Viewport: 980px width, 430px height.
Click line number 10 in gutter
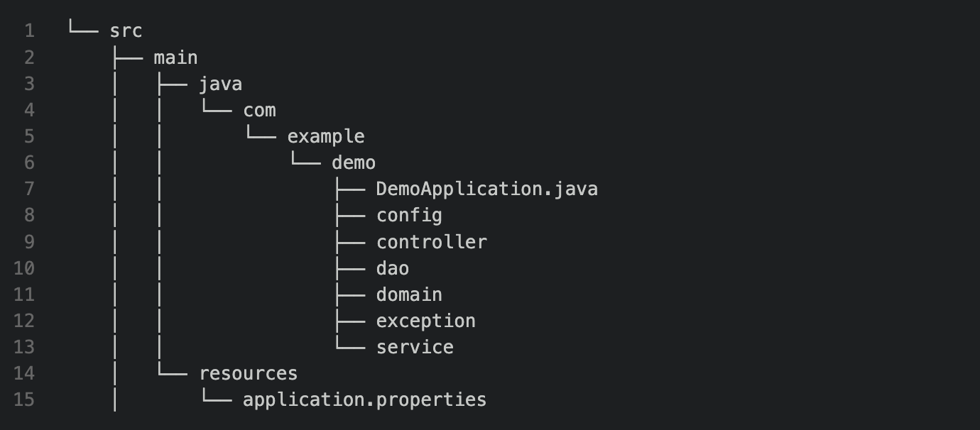(24, 268)
